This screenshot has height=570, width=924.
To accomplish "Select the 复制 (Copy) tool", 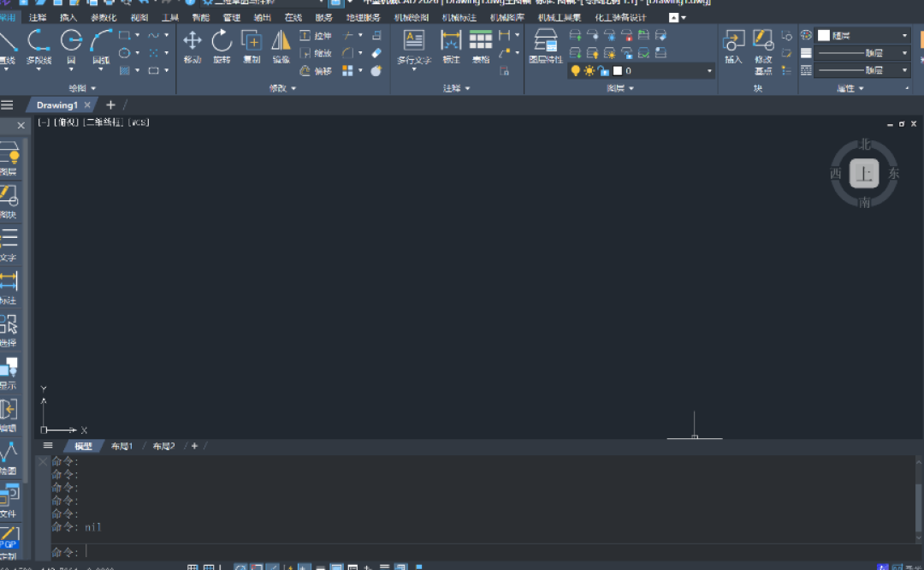I will pyautogui.click(x=252, y=46).
